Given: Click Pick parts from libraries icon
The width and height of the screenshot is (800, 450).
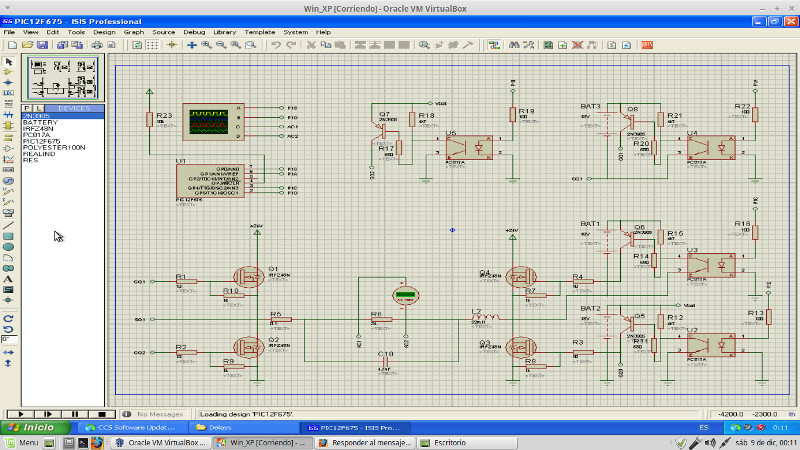Looking at the screenshot, I should pyautogui.click(x=424, y=45).
